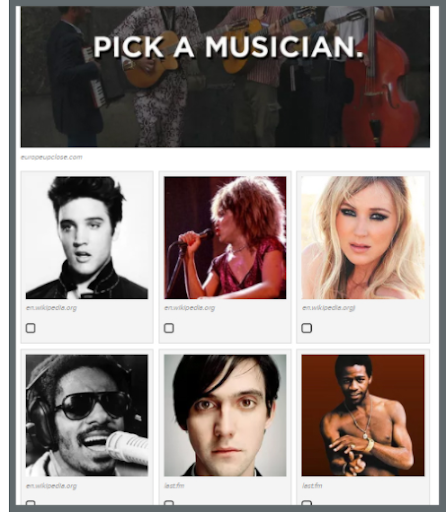Tick checkbox under man with sunglasses and headphones

(x=31, y=503)
